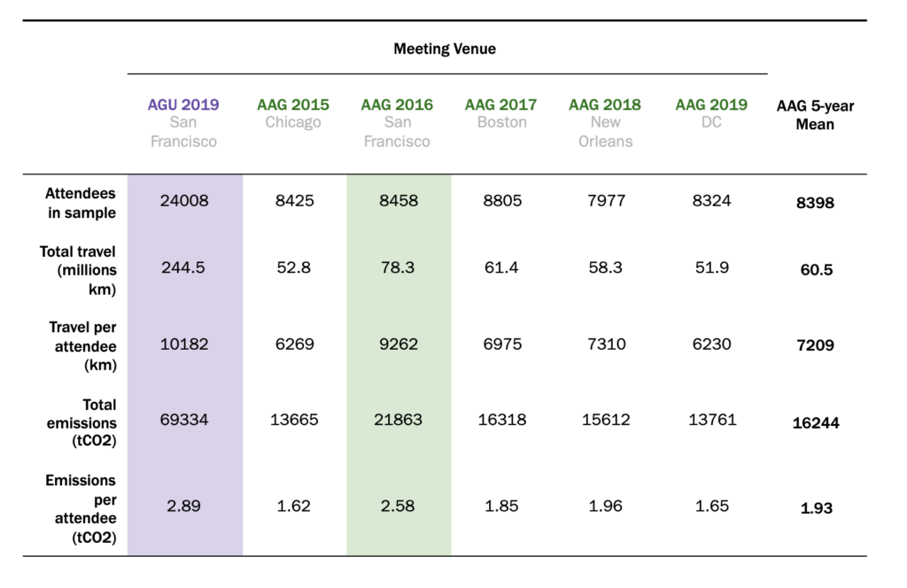Select the AAG 2017 Boston header
The image size is (907, 588).
point(501,113)
